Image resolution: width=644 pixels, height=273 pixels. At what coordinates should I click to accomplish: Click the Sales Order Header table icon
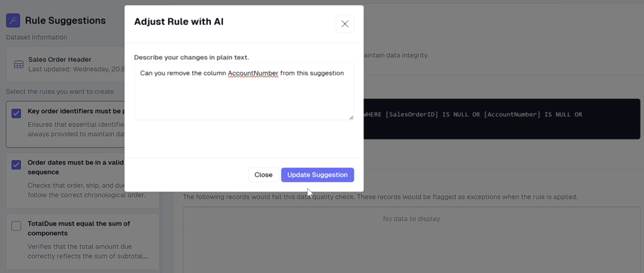19,65
